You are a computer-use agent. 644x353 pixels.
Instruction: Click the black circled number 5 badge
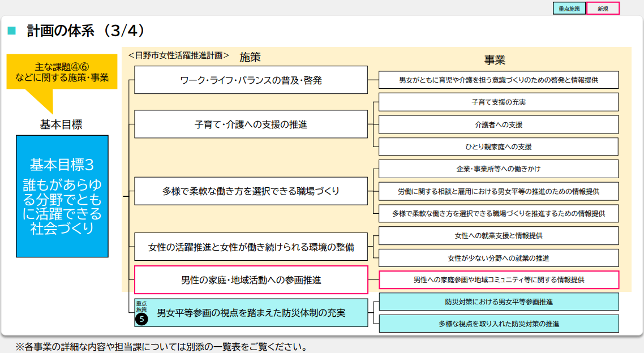[141, 320]
